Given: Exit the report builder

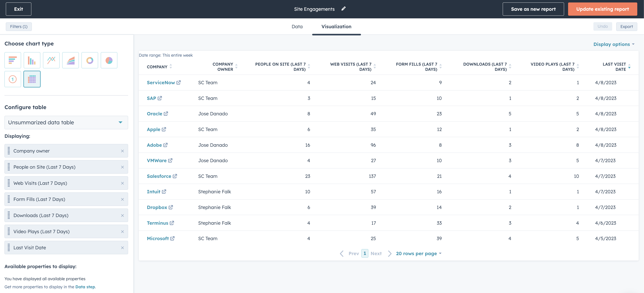Looking at the screenshot, I should coord(19,9).
